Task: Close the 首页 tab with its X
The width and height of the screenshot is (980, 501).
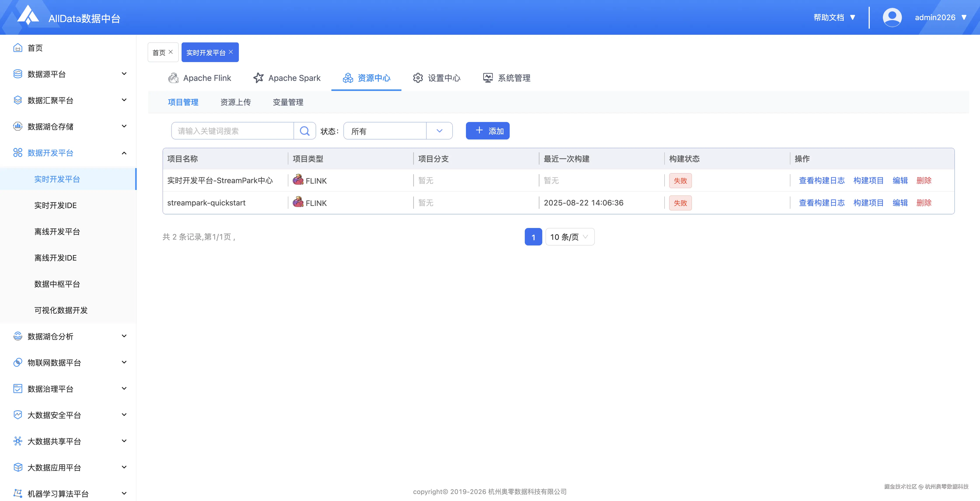Action: tap(170, 52)
